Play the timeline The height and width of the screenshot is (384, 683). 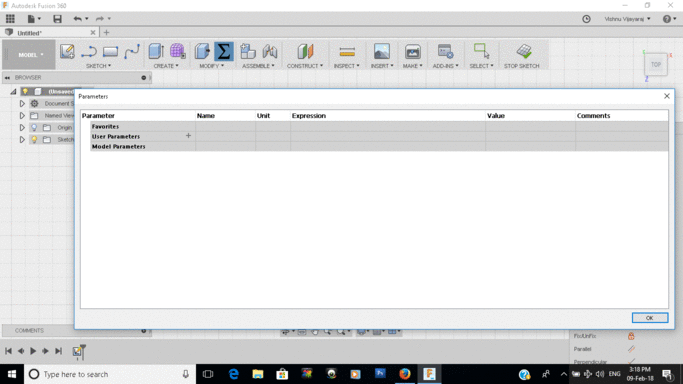click(x=33, y=351)
